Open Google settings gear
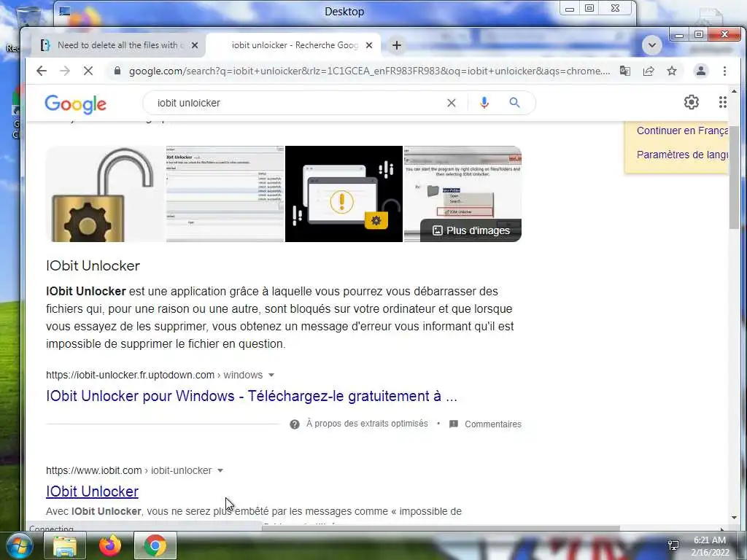Image resolution: width=747 pixels, height=560 pixels. pos(692,102)
